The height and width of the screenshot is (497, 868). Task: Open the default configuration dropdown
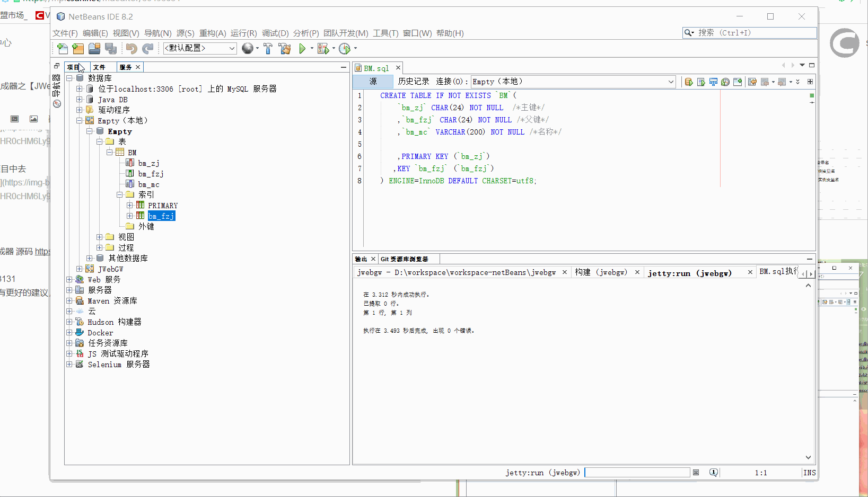200,48
